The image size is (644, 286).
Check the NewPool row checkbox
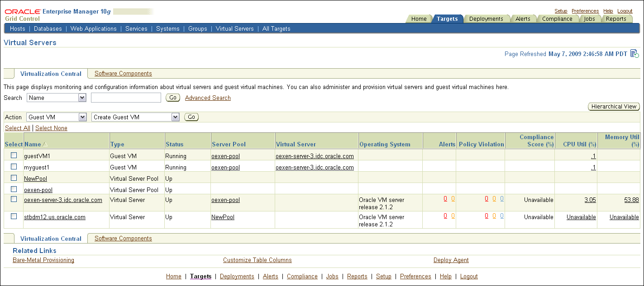coord(14,178)
